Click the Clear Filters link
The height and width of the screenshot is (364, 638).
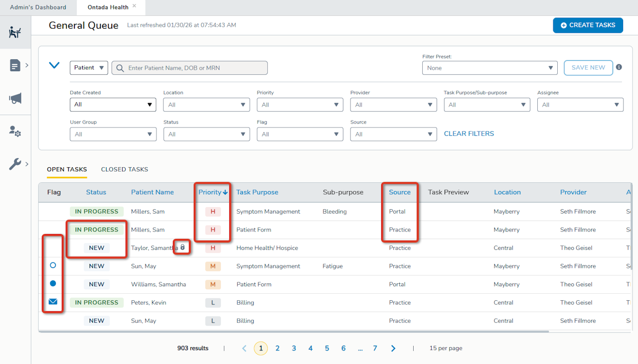[469, 133]
